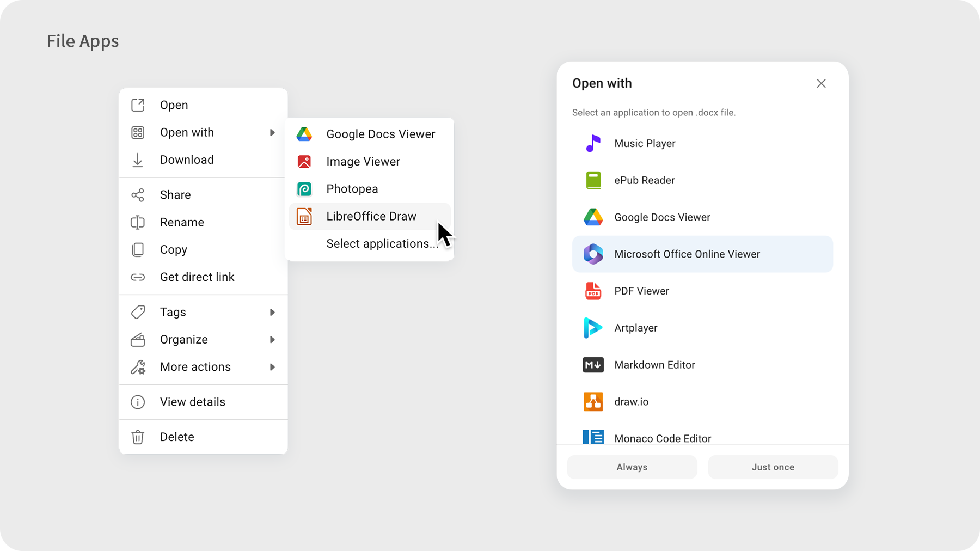The width and height of the screenshot is (980, 551).
Task: Click the PDF Viewer red icon
Action: click(593, 291)
